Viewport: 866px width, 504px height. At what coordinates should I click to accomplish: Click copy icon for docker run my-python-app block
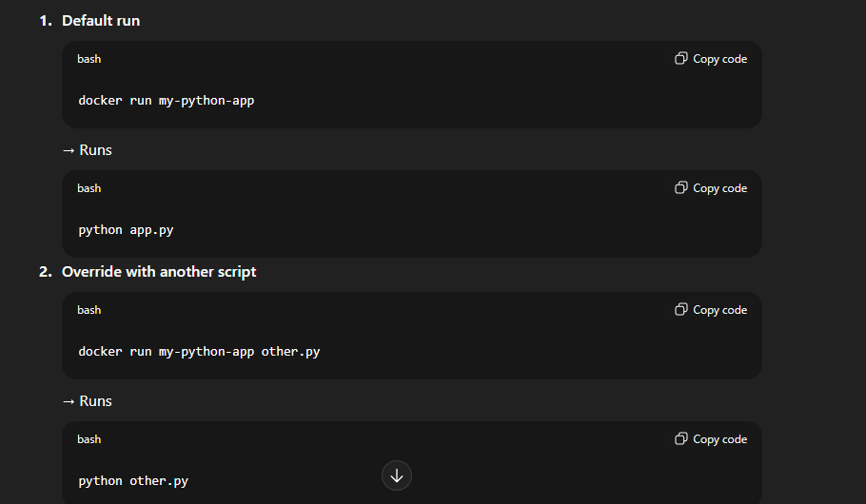point(681,59)
